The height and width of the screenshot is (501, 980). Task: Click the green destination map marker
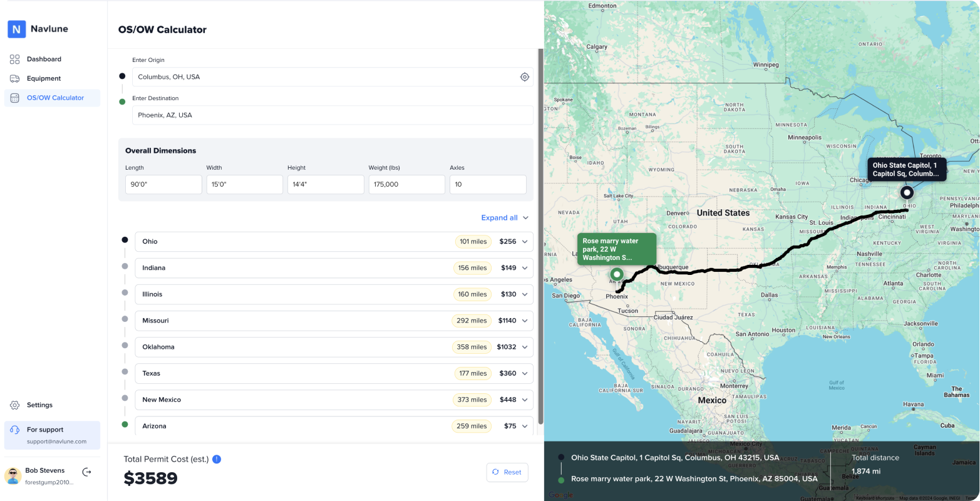click(617, 274)
